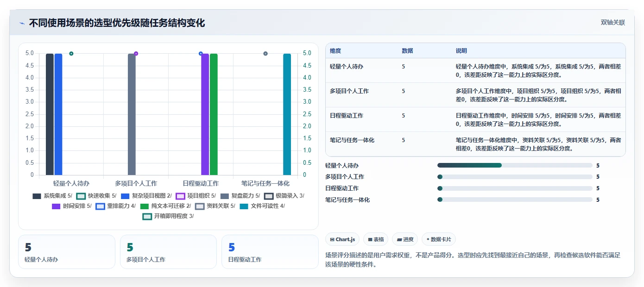644x287 pixels.
Task: Click the purple data point above 多项目个人工作
Action: coord(136,54)
